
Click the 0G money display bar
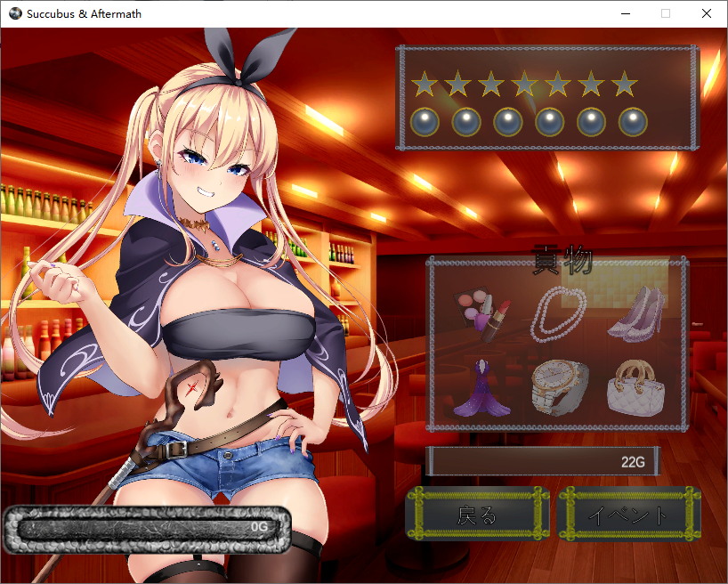pyautogui.click(x=147, y=529)
